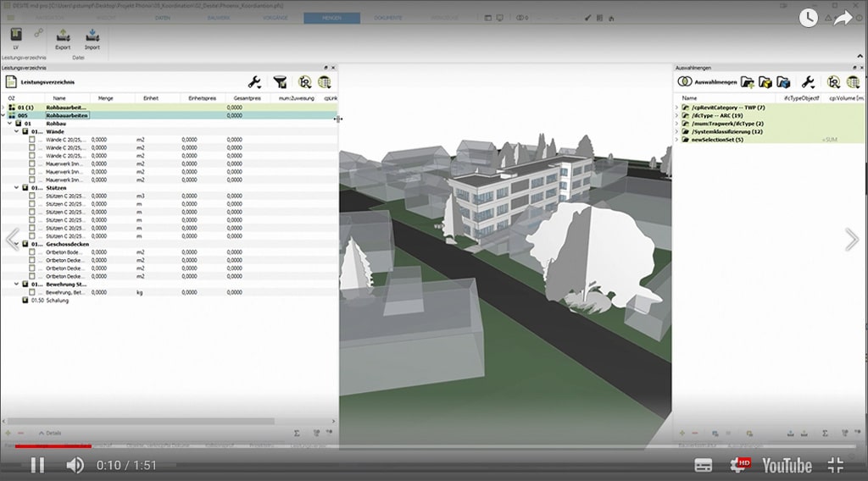Screen dimensions: 868x481
Task: Toggle the first Ortbeton Bode row checkbox
Action: [32, 252]
